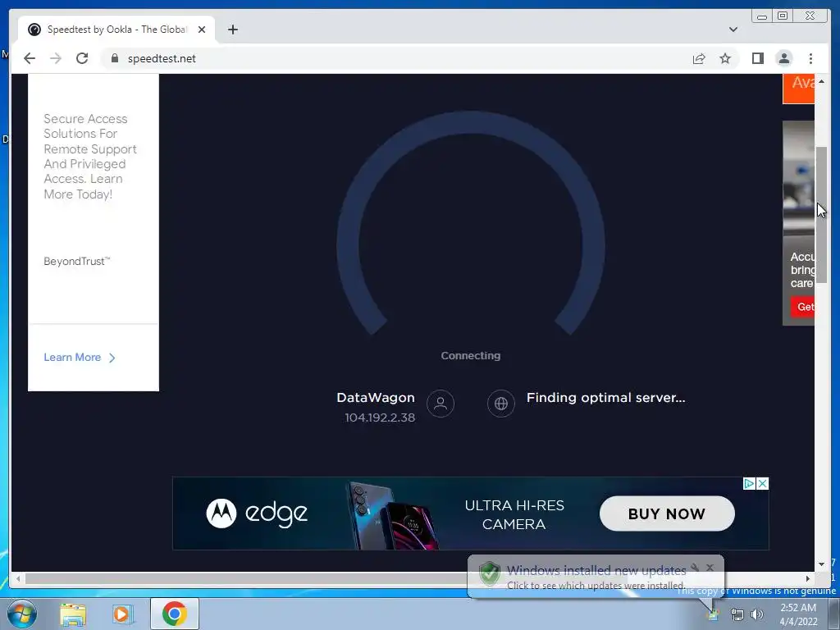This screenshot has width=840, height=630.
Task: Click the Secure Access Solutions ad text
Action: click(90, 157)
